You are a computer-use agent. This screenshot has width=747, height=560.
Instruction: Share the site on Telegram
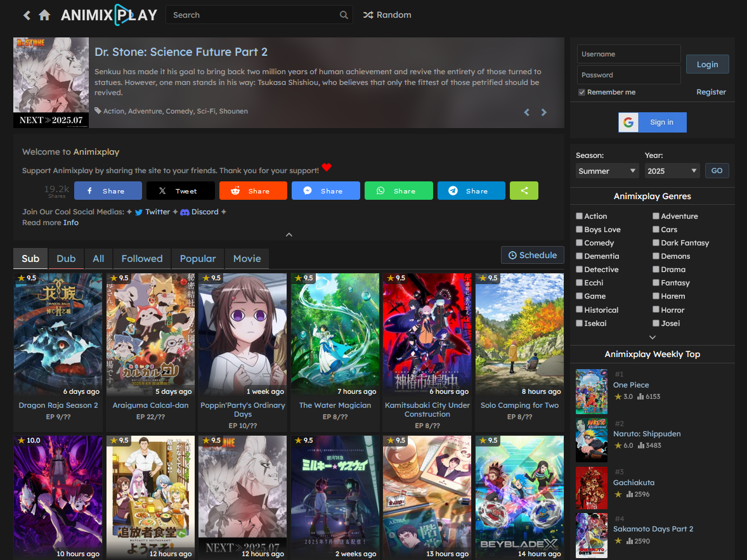[471, 191]
